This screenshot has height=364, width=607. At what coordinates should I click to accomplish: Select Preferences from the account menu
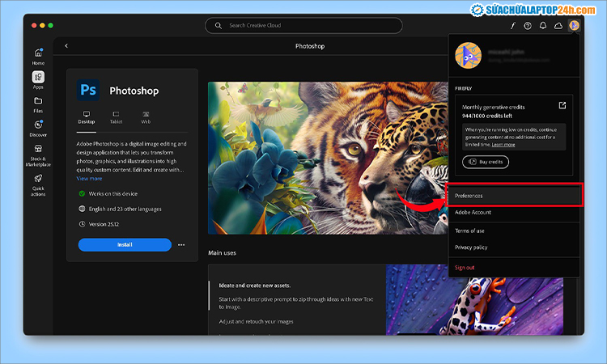(x=514, y=195)
